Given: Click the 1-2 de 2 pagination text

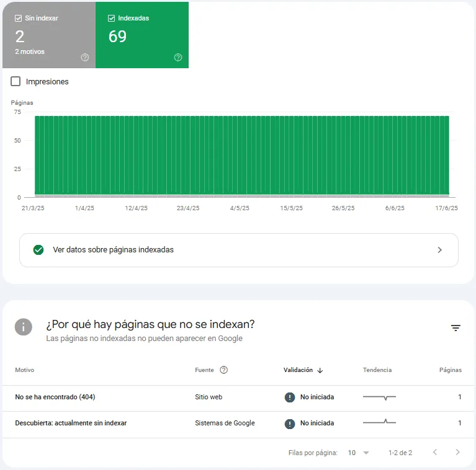Looking at the screenshot, I should [x=400, y=453].
